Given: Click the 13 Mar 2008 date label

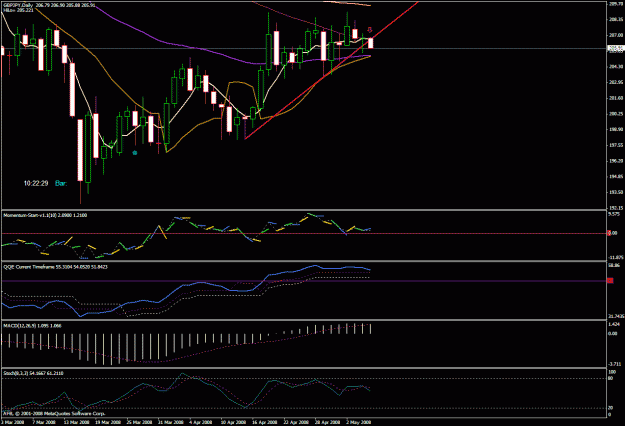Looking at the screenshot, I should coord(76,422).
